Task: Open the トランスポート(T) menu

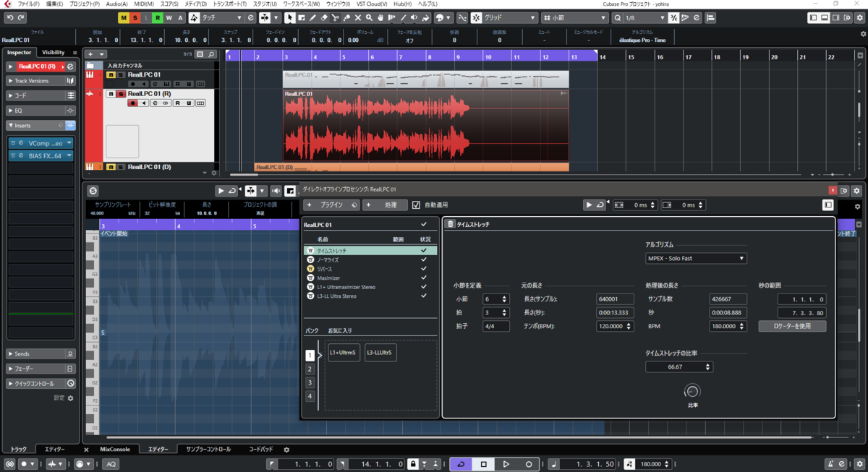Action: [230, 4]
